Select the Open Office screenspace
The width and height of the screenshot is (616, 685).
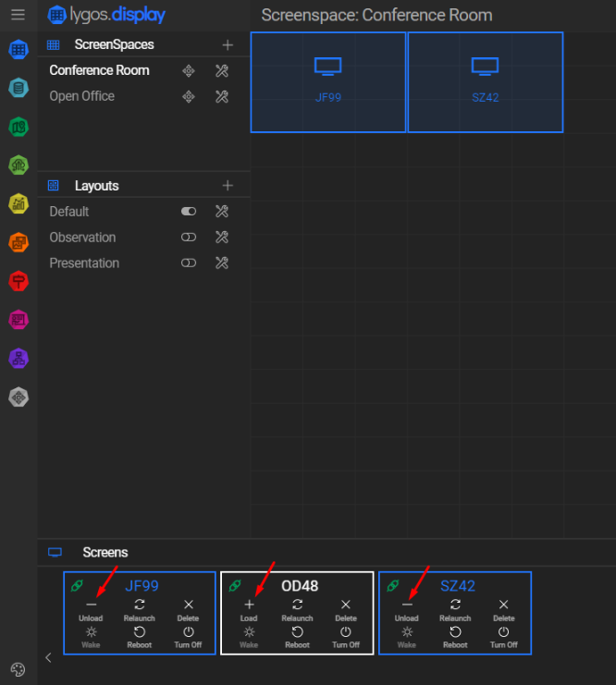(x=81, y=96)
